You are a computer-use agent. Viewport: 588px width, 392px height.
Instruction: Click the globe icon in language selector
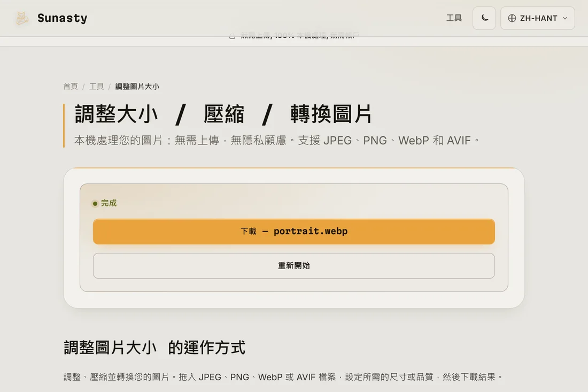click(512, 18)
